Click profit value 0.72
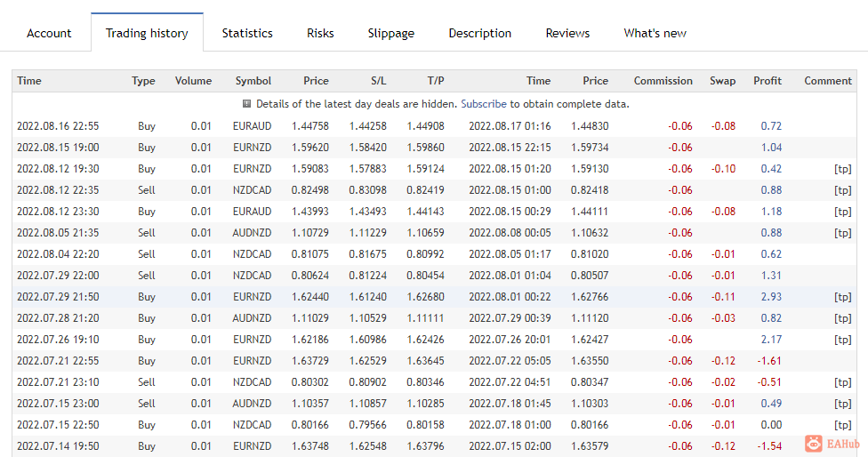Screen dimensions: 868x457 (x=771, y=126)
